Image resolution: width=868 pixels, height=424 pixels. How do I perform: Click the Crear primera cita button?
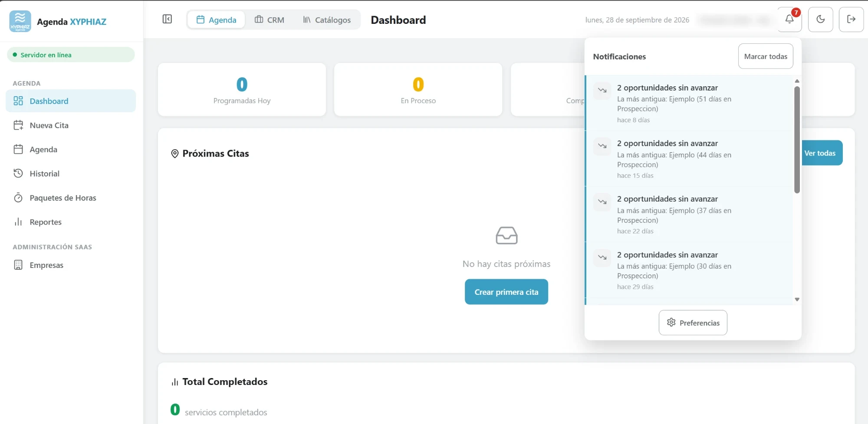point(506,292)
